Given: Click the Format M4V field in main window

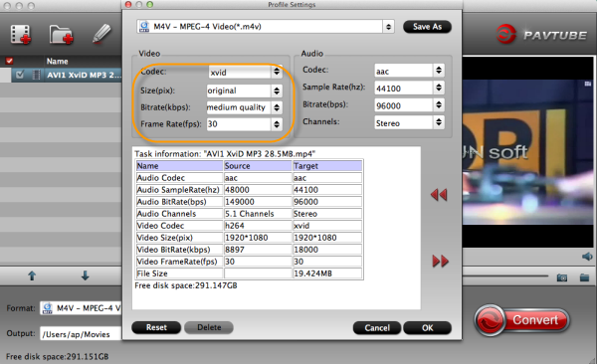Looking at the screenshot, I should point(81,308).
